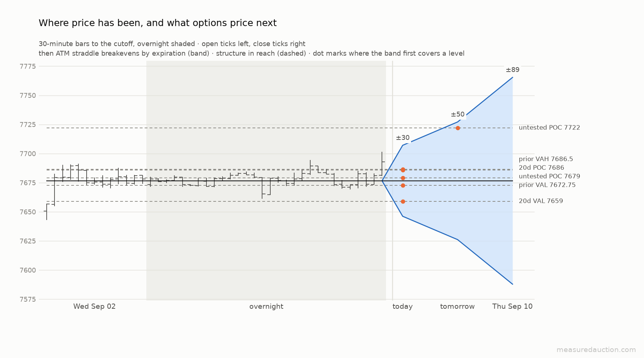Select the 'prior VAH 7686.5' label

[x=545, y=159]
